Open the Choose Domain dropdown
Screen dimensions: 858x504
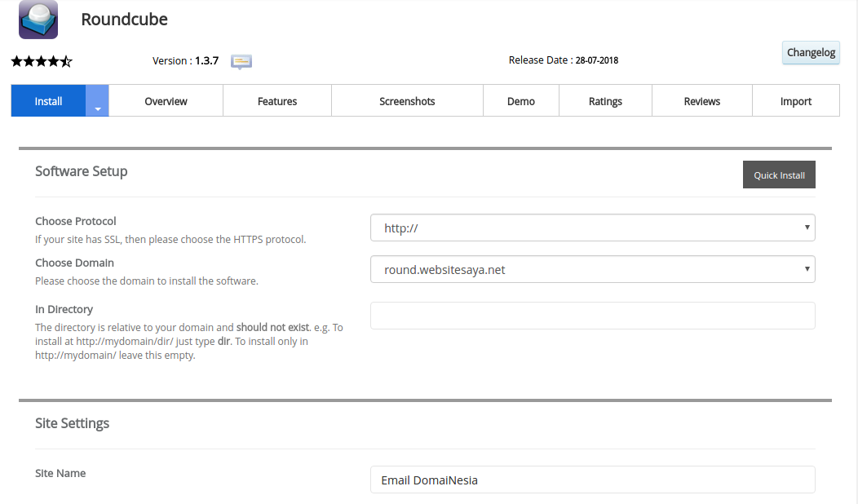tap(593, 268)
